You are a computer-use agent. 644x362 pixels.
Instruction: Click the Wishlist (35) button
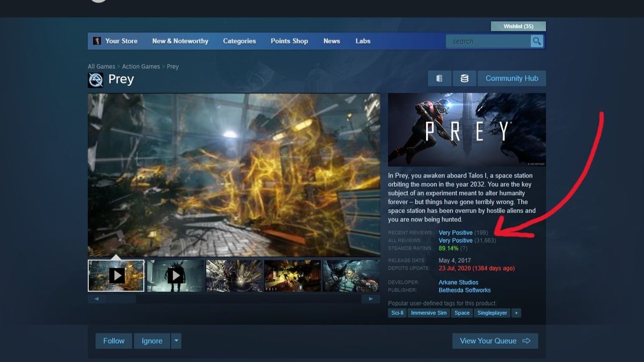pos(518,26)
